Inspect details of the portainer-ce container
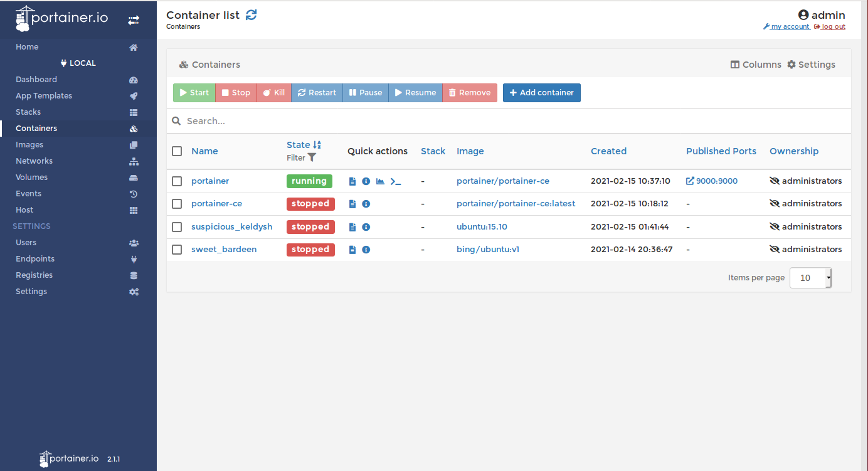Viewport: 868px width, 471px height. [x=366, y=203]
